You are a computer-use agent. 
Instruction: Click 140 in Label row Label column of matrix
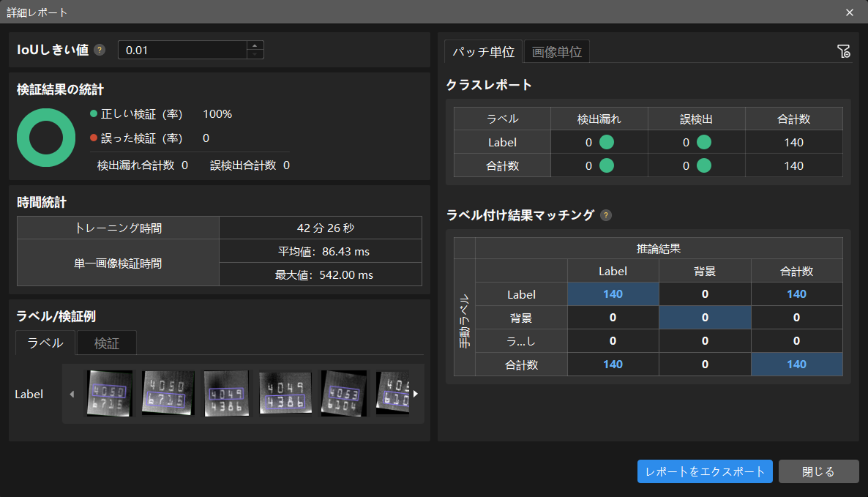click(613, 294)
